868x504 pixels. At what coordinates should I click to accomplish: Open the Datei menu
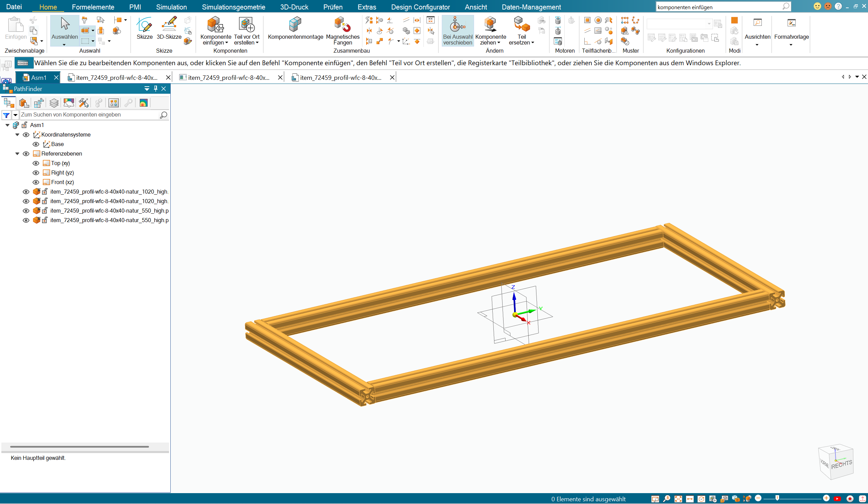[x=14, y=7]
